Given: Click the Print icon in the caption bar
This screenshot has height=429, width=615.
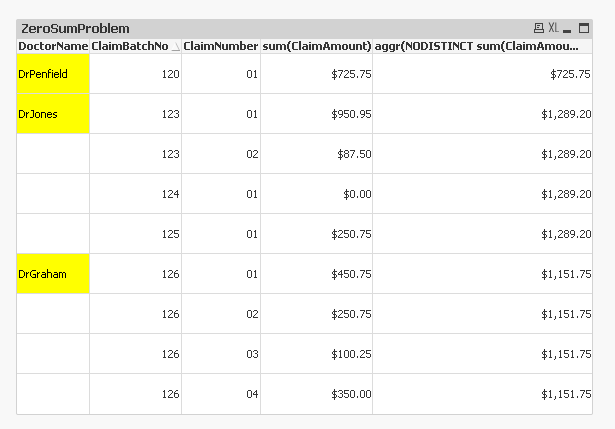Looking at the screenshot, I should coord(539,29).
